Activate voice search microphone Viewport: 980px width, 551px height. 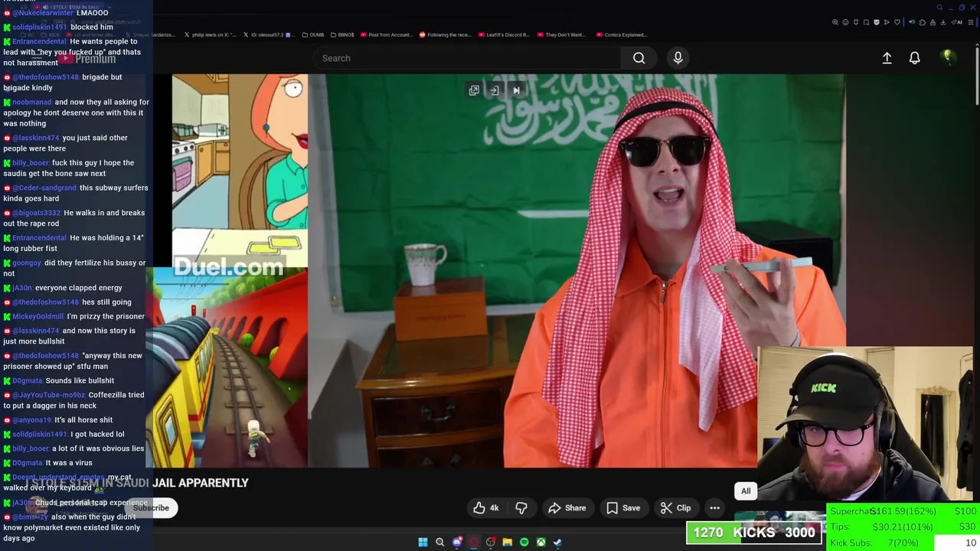tap(678, 58)
